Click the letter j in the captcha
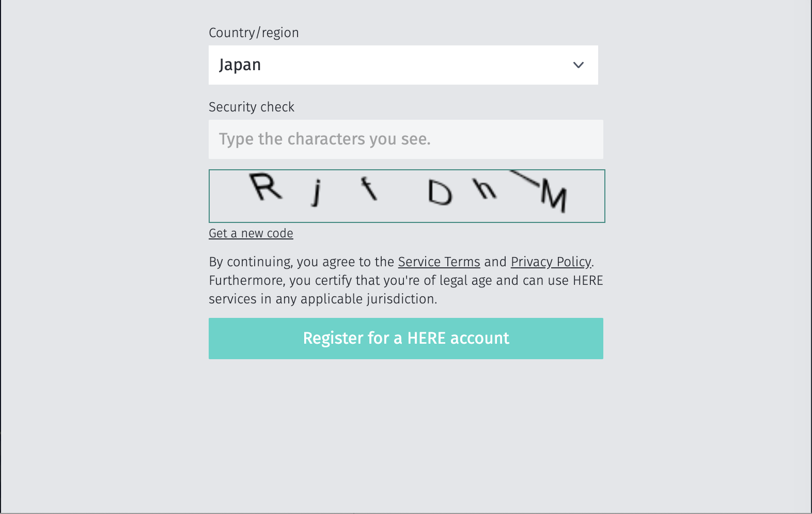This screenshot has width=812, height=514. pyautogui.click(x=317, y=192)
